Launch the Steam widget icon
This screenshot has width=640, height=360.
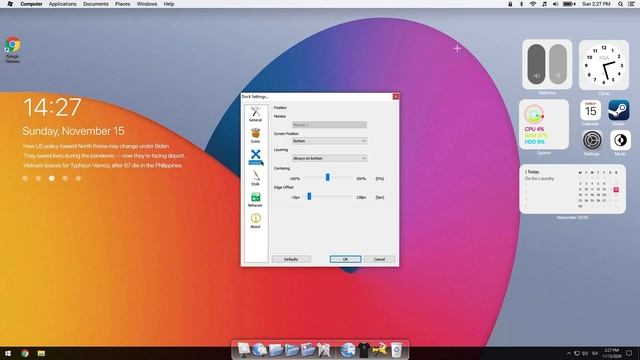619,110
